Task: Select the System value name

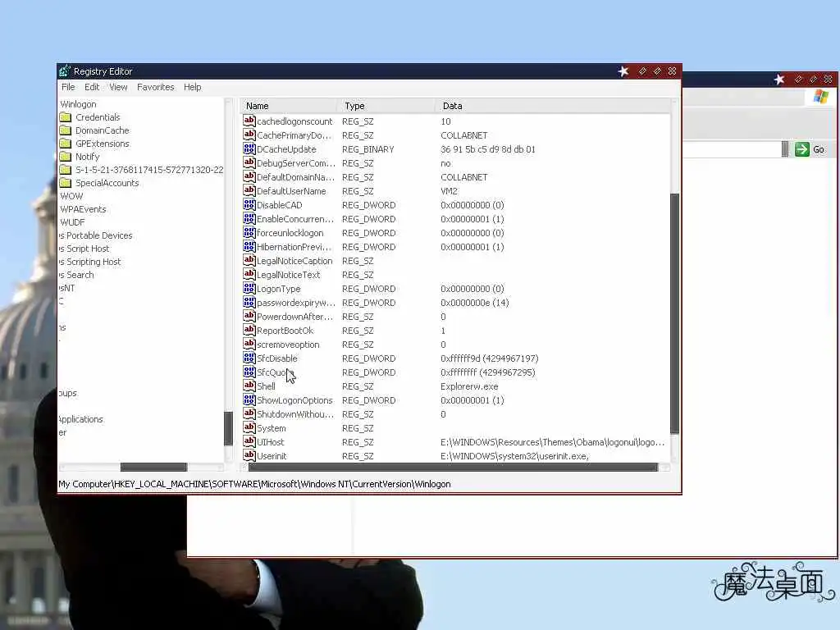Action: point(271,428)
